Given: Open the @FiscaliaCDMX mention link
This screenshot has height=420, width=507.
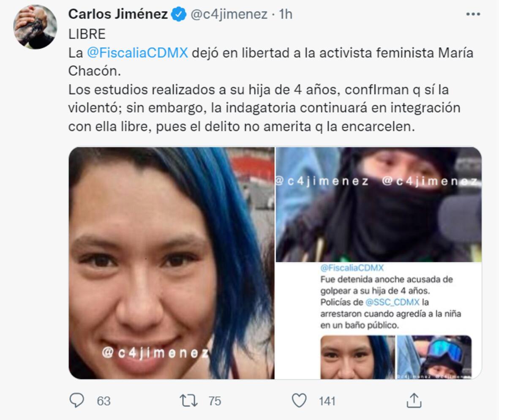Looking at the screenshot, I should click(137, 53).
